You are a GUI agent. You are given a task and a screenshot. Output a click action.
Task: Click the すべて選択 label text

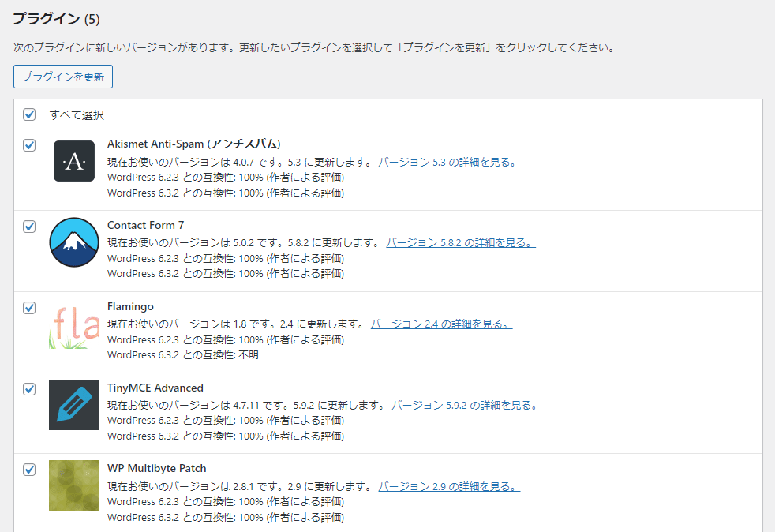(77, 115)
